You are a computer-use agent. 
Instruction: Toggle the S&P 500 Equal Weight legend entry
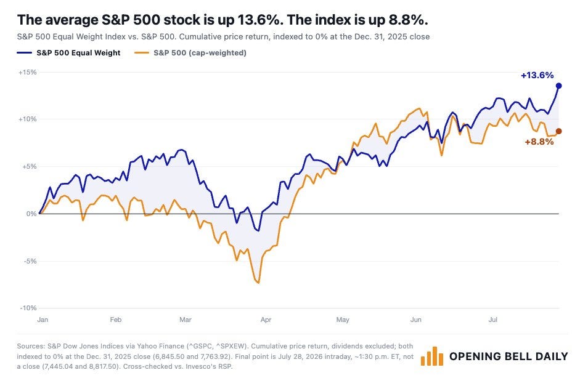click(x=68, y=53)
